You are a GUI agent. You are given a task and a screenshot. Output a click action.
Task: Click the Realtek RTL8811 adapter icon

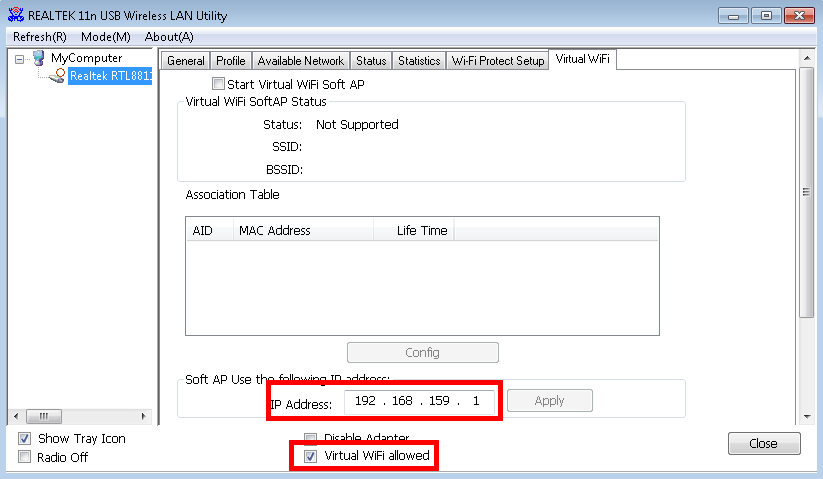pyautogui.click(x=57, y=76)
